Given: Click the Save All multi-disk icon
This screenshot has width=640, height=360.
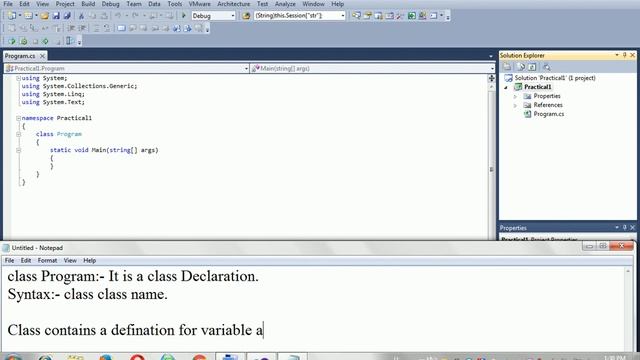Looking at the screenshot, I should 67,16.
